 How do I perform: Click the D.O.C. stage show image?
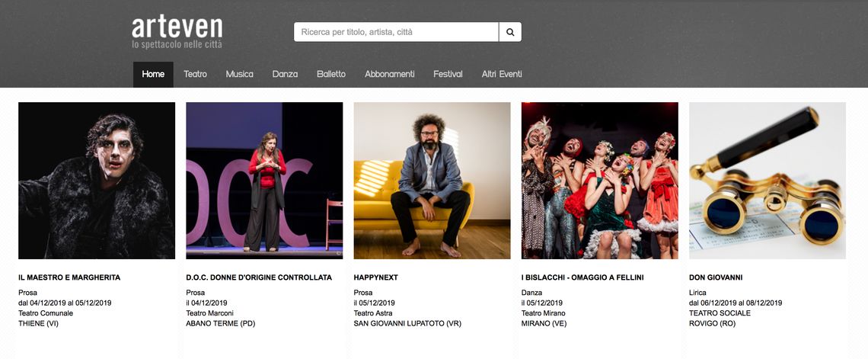click(x=264, y=181)
